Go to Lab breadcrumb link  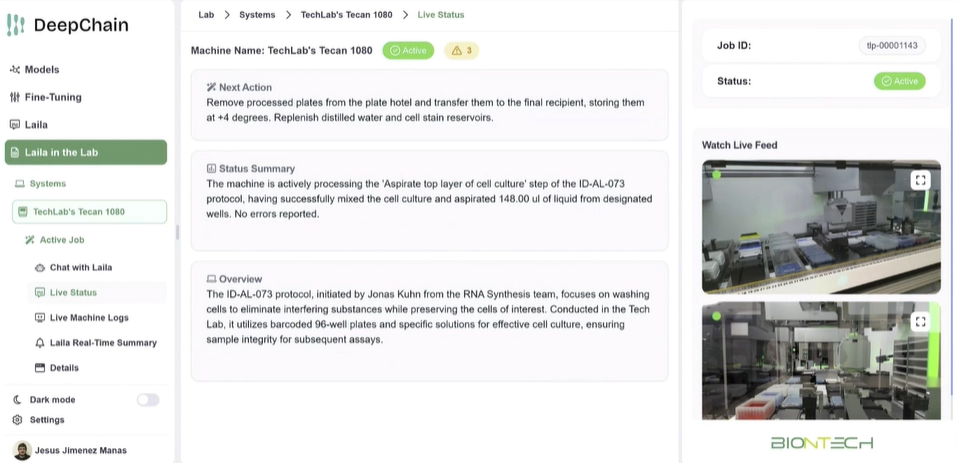coord(206,15)
